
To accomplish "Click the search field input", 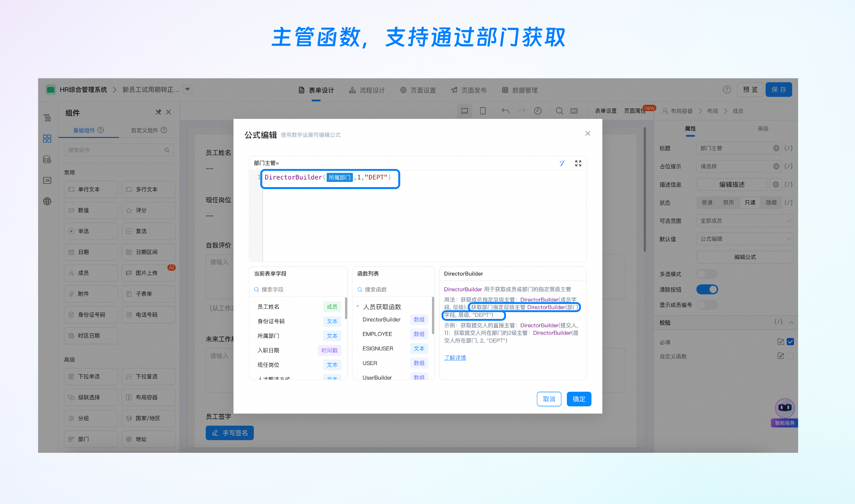I will pos(298,290).
